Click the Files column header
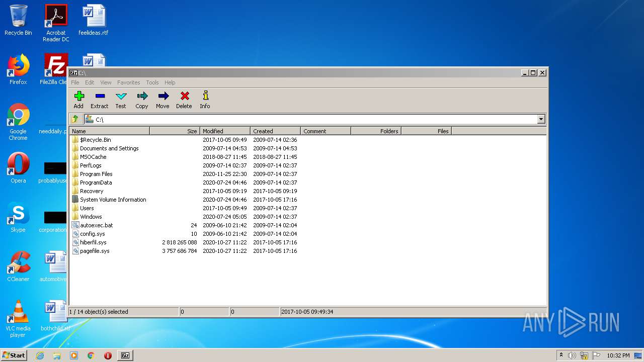The width and height of the screenshot is (644, 362). (426, 131)
